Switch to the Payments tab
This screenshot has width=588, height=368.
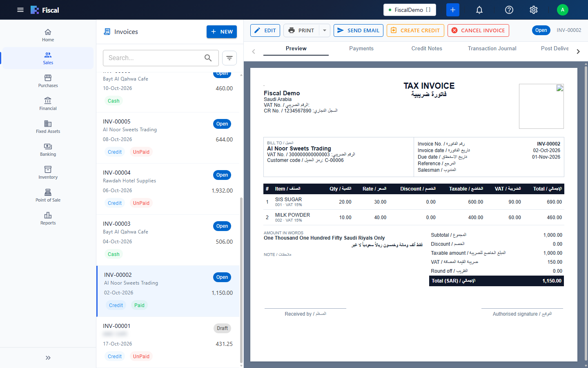361,49
